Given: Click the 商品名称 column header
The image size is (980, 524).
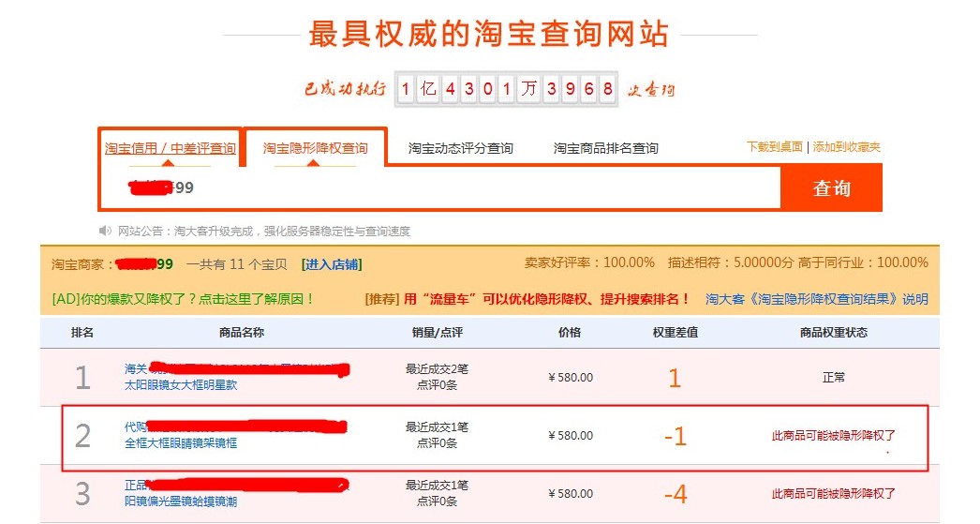Looking at the screenshot, I should pyautogui.click(x=242, y=333).
